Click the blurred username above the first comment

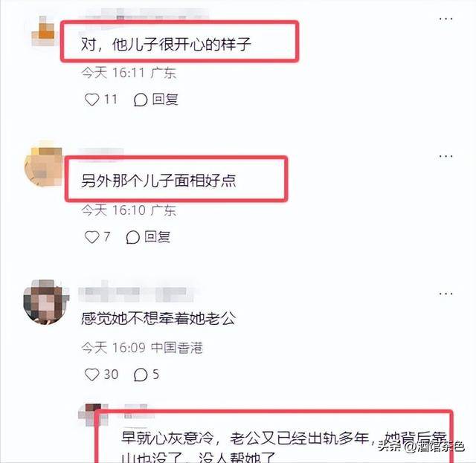(144, 15)
